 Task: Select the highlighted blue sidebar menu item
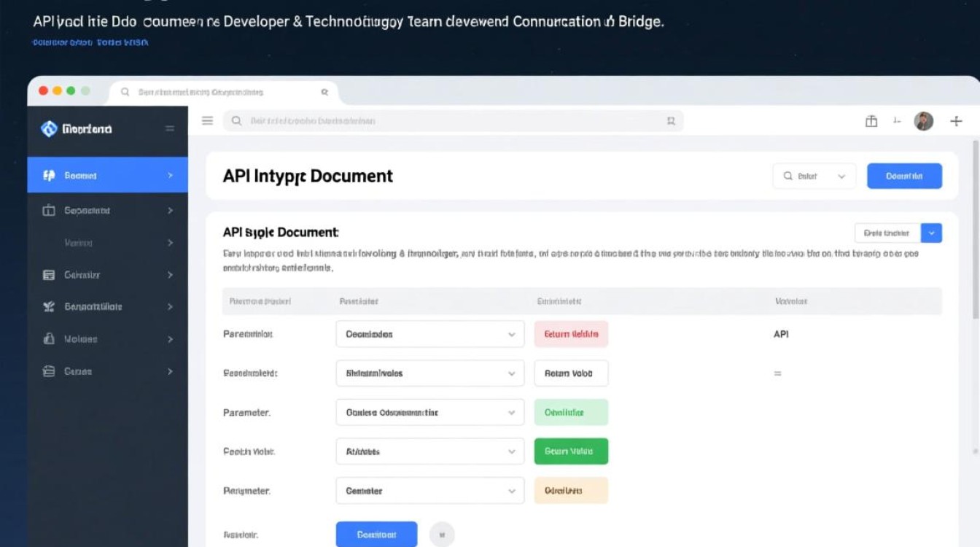107,176
